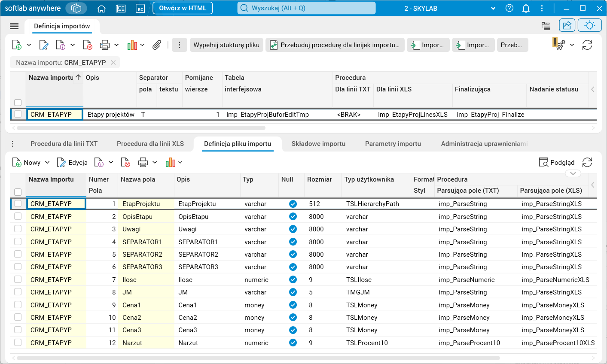Viewport: 607px width, 364px height.
Task: Click the delete record icon in top toolbar
Action: 88,45
